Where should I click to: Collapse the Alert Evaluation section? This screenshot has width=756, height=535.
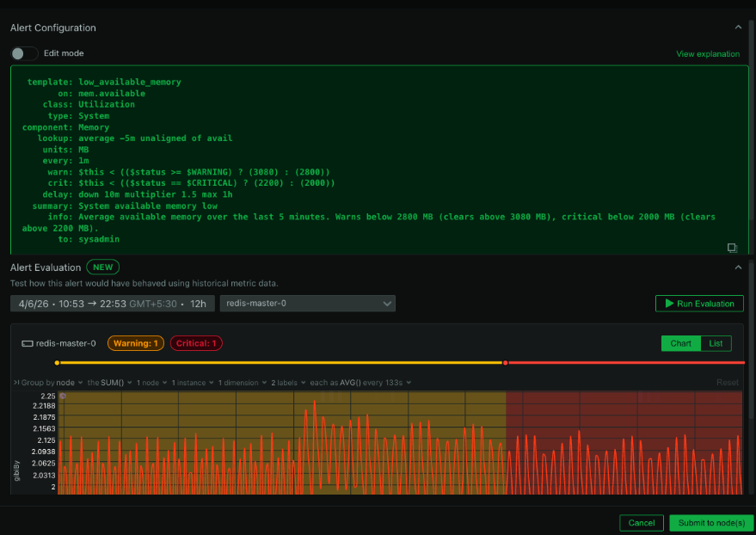pos(738,267)
